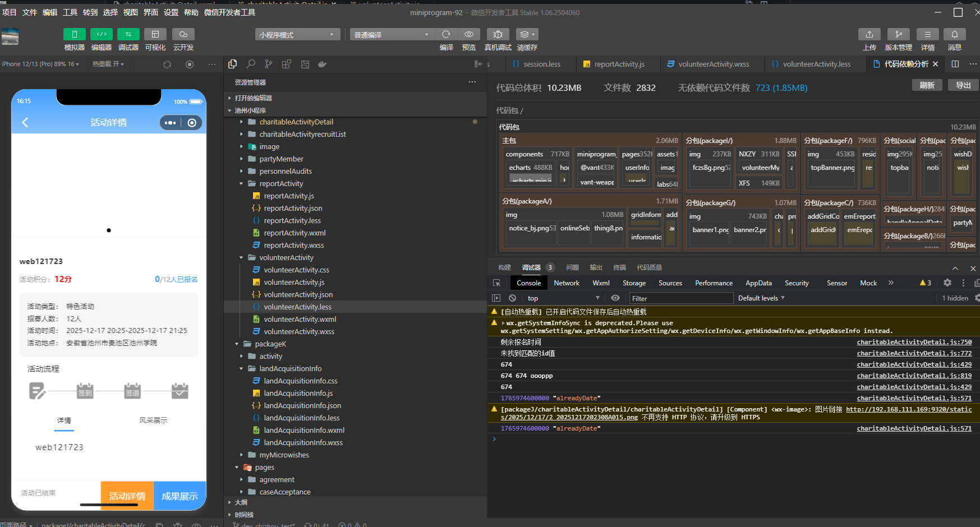Image resolution: width=980 pixels, height=527 pixels.
Task: Toggle the editor (编辑器) panel button
Action: [101, 35]
